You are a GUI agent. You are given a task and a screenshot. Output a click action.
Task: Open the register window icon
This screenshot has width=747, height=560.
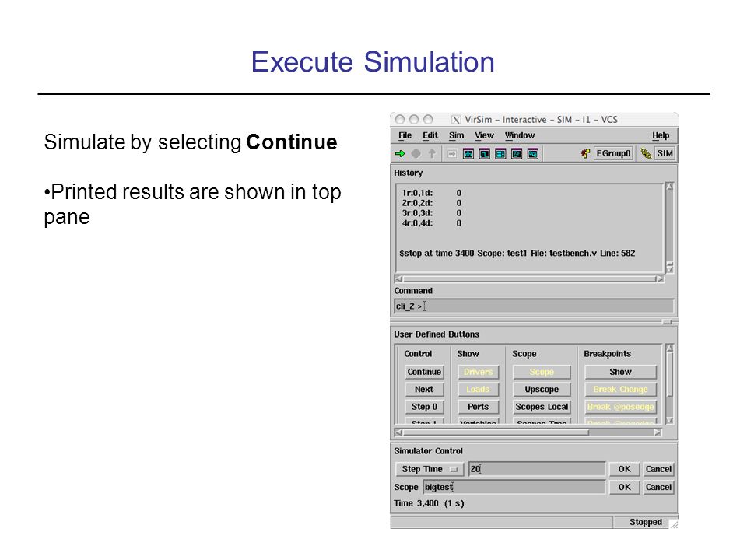pos(500,154)
